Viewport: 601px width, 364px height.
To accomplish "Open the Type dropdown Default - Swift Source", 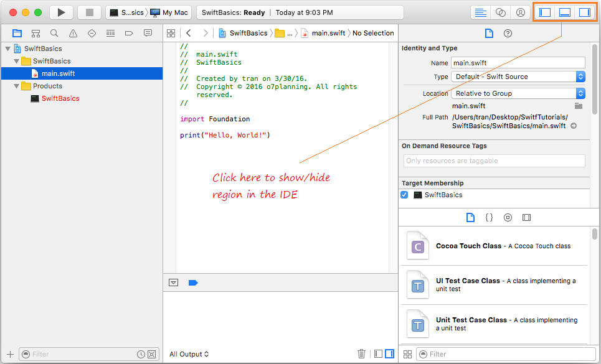I will pos(518,77).
